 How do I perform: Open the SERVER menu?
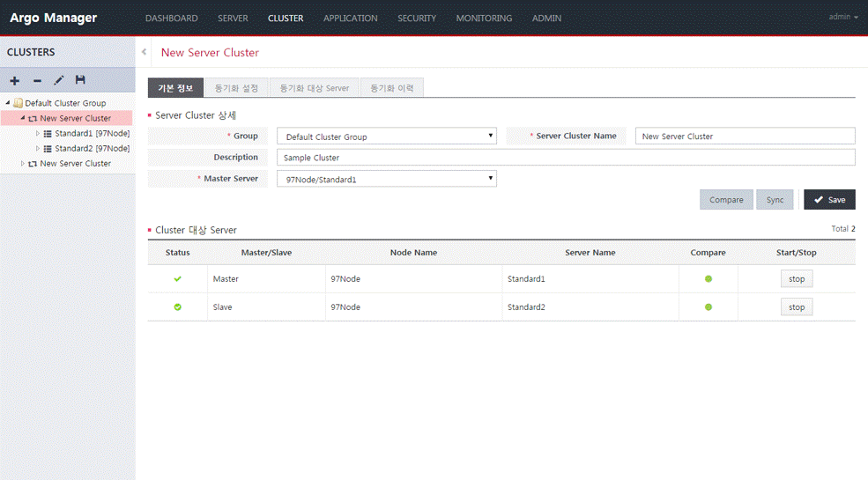(x=233, y=18)
